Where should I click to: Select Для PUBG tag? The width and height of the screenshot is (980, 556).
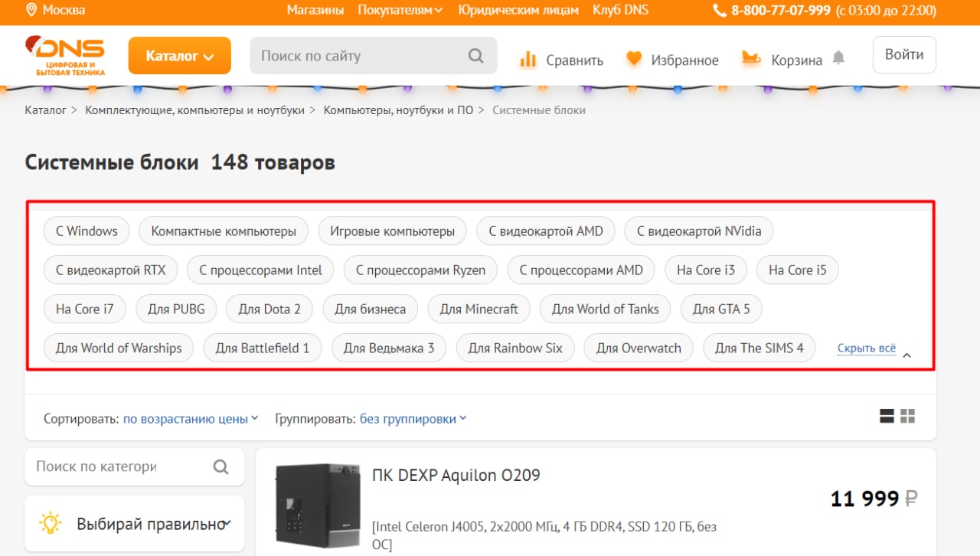coord(176,309)
